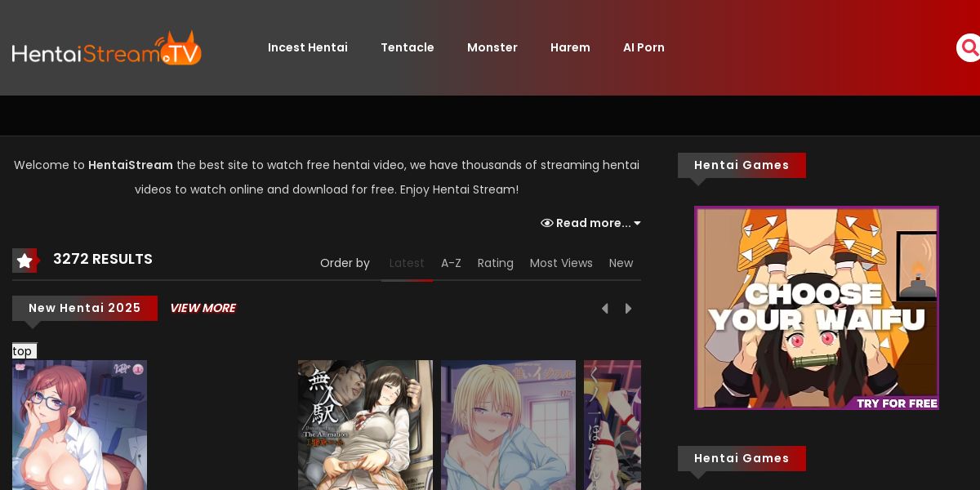Image resolution: width=980 pixels, height=490 pixels.
Task: Sort results by Most Views
Action: tap(561, 263)
